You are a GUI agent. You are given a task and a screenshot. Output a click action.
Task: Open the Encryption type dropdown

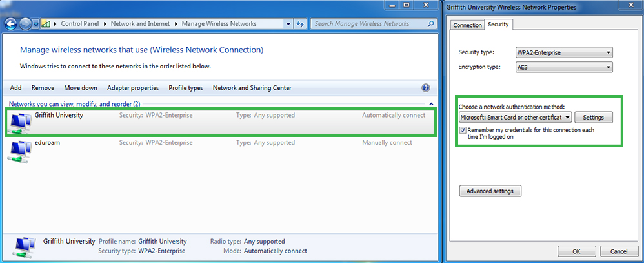click(x=564, y=67)
